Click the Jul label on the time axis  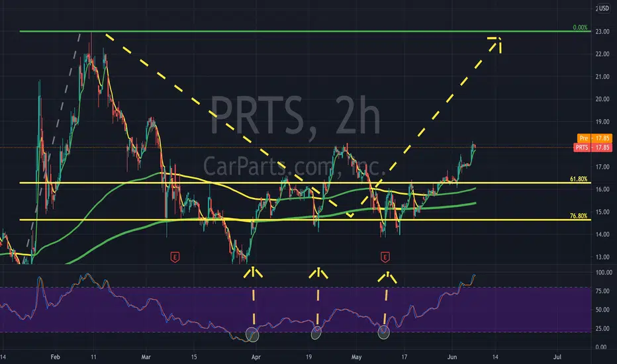(557, 357)
